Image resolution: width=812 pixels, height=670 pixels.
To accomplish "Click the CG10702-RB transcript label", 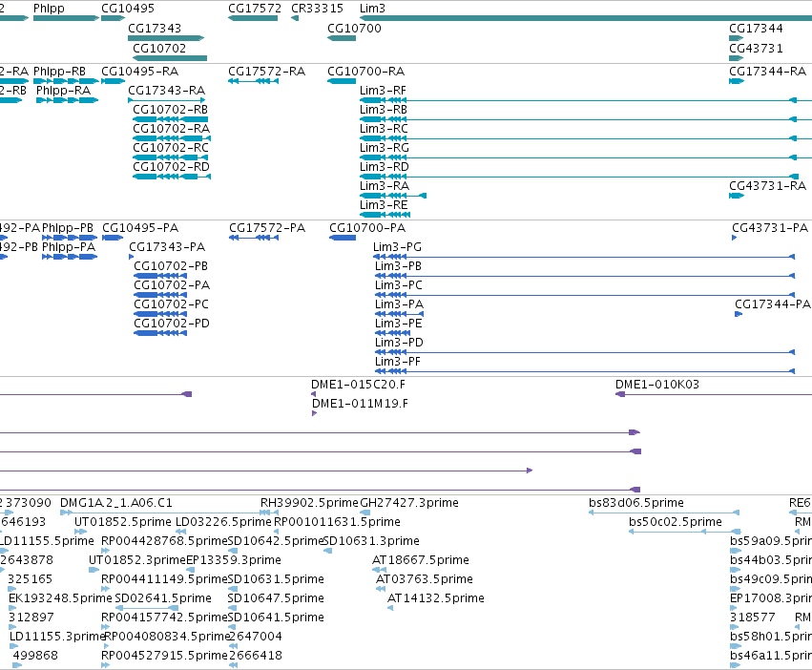I will (170, 110).
